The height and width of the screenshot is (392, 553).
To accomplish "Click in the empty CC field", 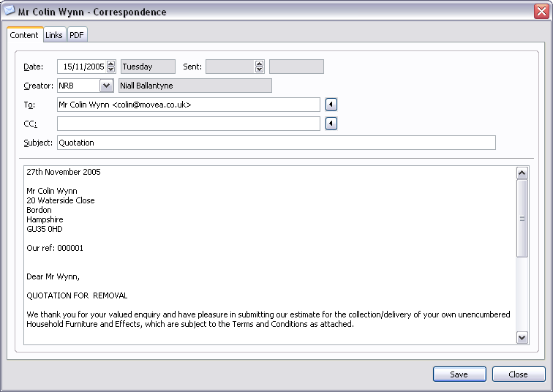I will coord(188,124).
